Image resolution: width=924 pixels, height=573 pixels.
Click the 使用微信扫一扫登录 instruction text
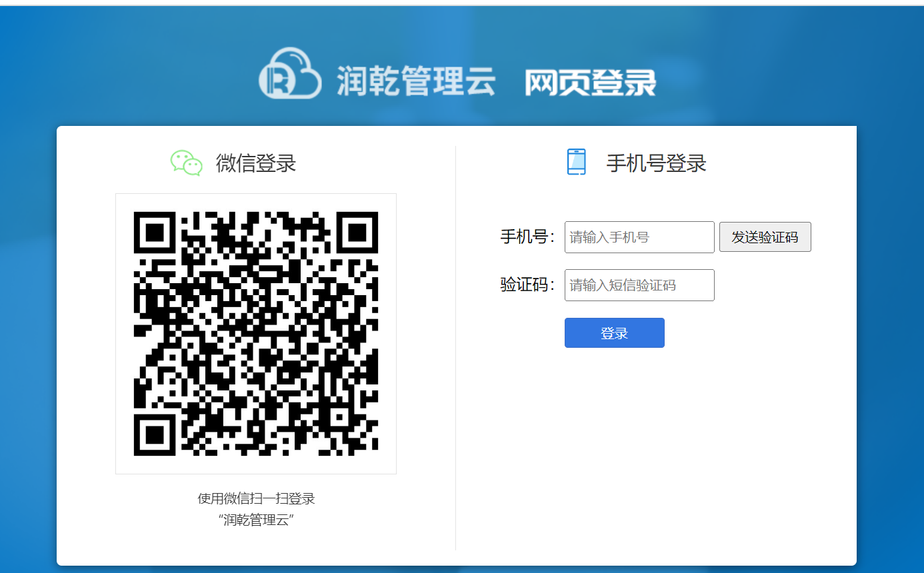(256, 498)
